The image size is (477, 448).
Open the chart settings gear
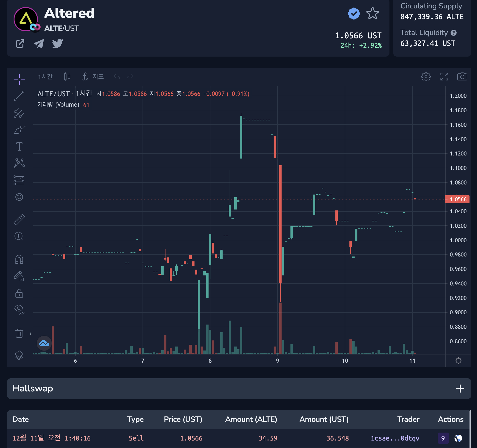(x=426, y=77)
